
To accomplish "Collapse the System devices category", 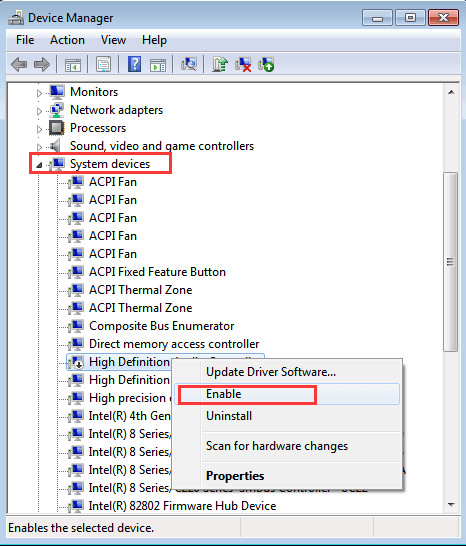I will click(x=39, y=165).
